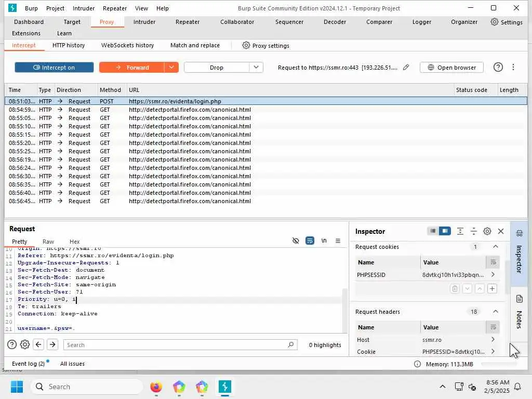
Task: Open the Burp menu
Action: point(31,8)
